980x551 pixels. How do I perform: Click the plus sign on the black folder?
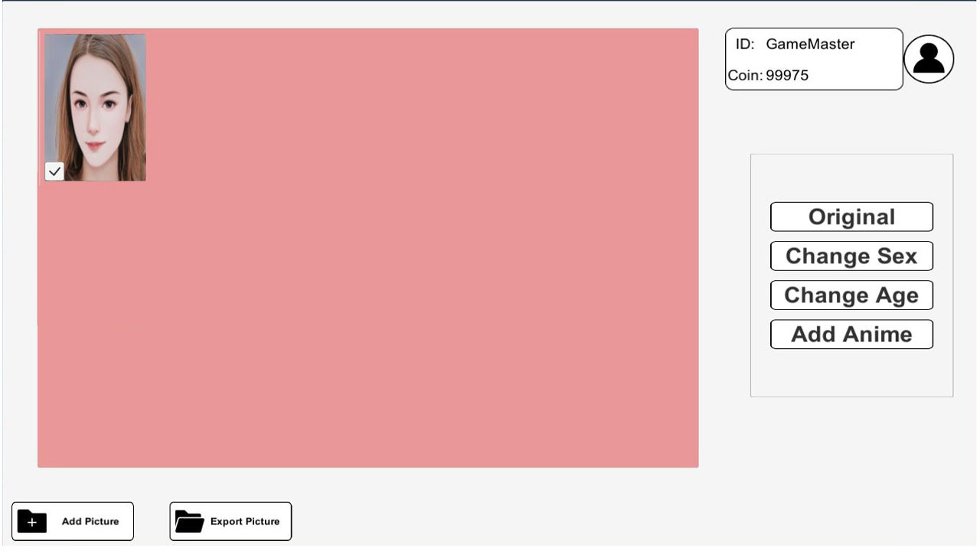tap(31, 523)
